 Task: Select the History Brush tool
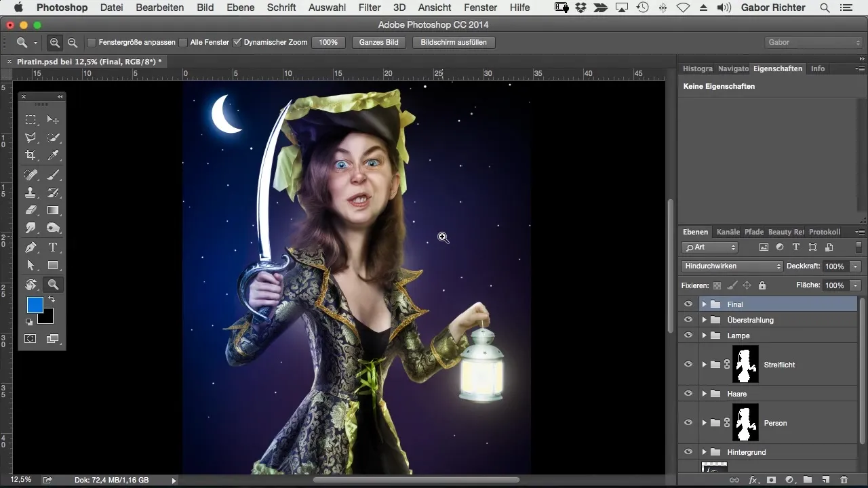point(53,192)
